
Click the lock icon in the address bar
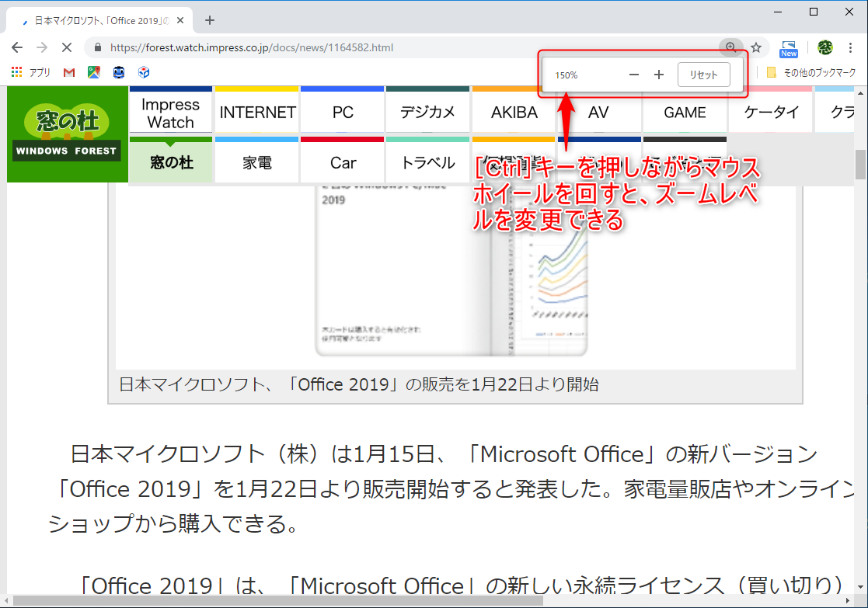tap(97, 47)
